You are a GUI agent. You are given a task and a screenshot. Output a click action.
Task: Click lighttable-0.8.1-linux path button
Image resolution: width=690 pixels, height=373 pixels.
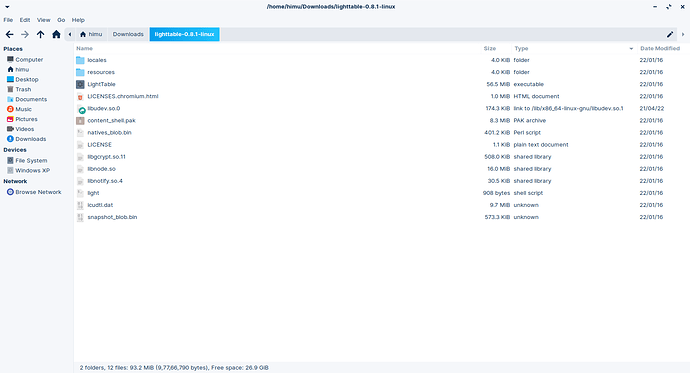(x=184, y=34)
